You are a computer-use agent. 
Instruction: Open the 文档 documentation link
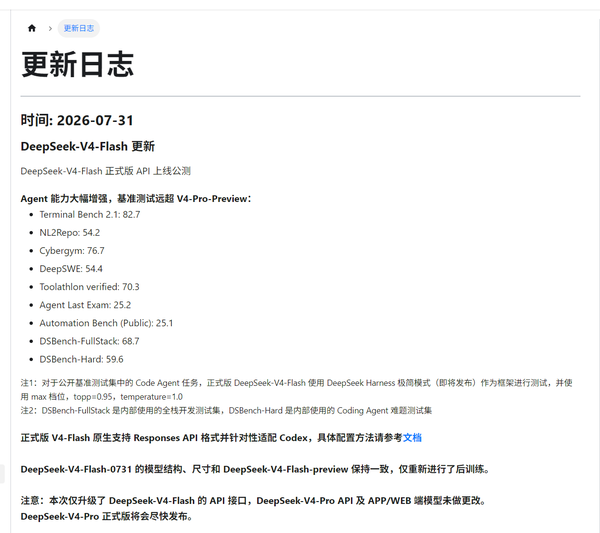point(412,437)
